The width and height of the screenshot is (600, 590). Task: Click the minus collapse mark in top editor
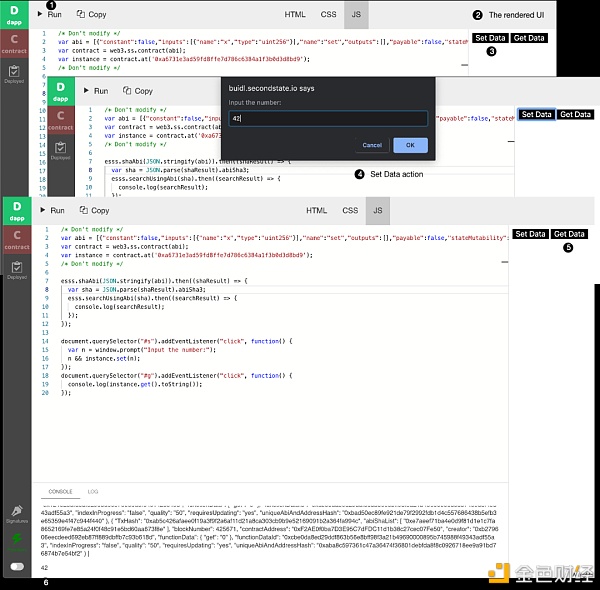click(x=465, y=65)
